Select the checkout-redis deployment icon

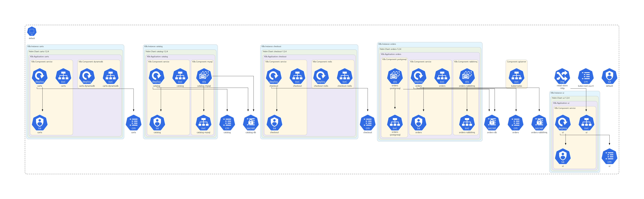tap(321, 76)
